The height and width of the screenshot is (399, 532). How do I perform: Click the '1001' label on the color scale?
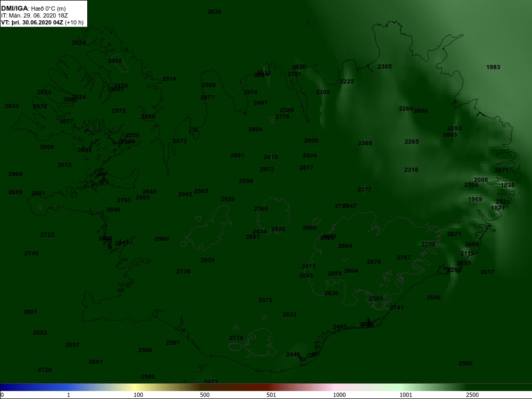406,395
